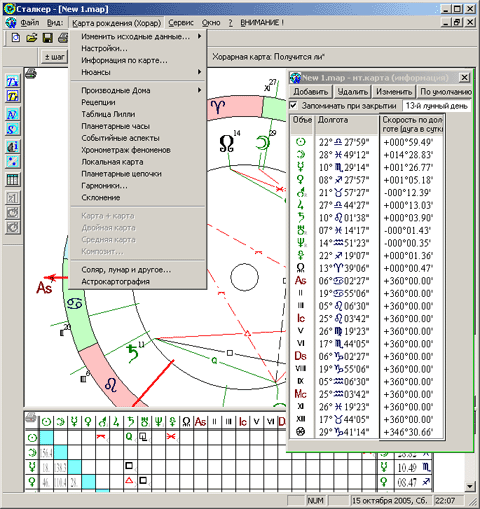
Task: Click the '13-й лунный день' field
Action: pyautogui.click(x=437, y=106)
